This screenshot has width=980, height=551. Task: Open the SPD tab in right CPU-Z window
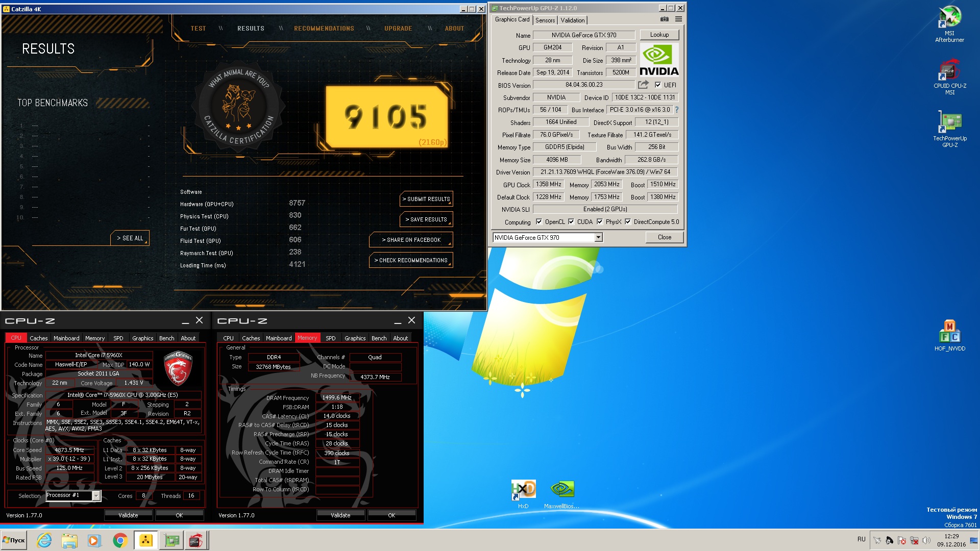tap(331, 338)
